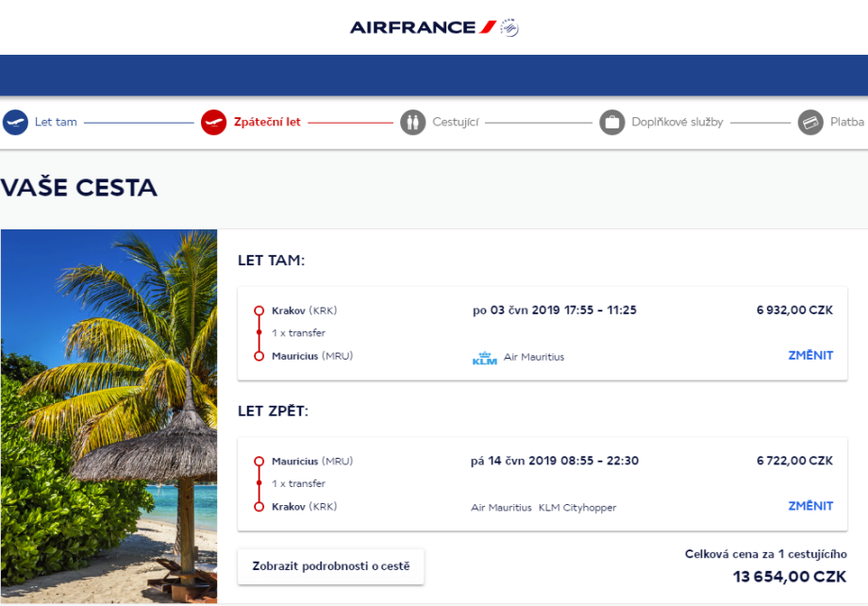The image size is (868, 606).
Task: Click the outbound flight plane step icon
Action: tap(15, 123)
